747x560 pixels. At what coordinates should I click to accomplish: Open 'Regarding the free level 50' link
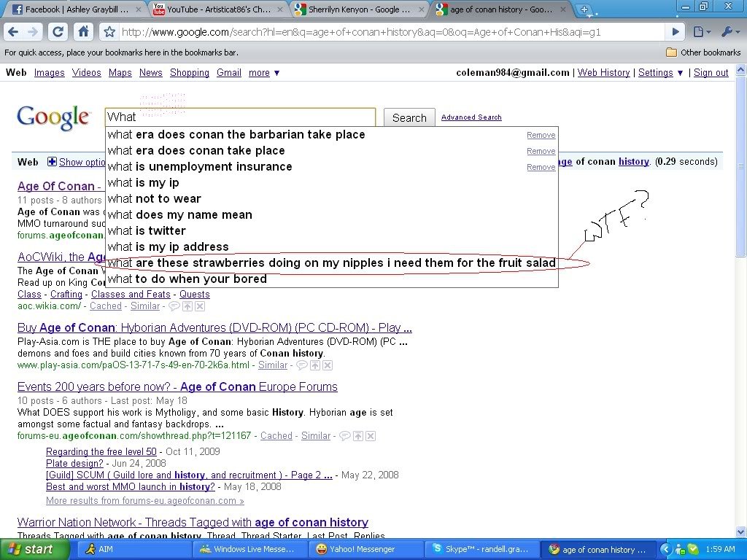click(x=101, y=451)
